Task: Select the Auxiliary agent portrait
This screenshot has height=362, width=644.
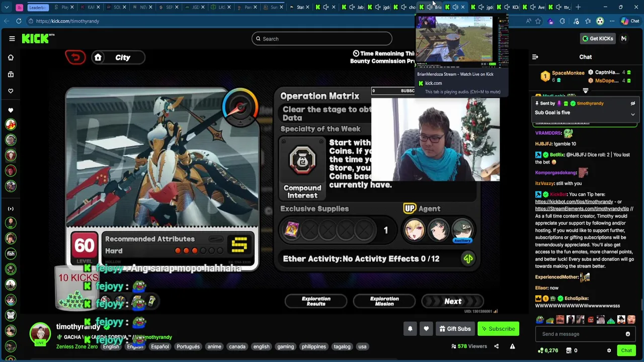Action: tap(462, 230)
